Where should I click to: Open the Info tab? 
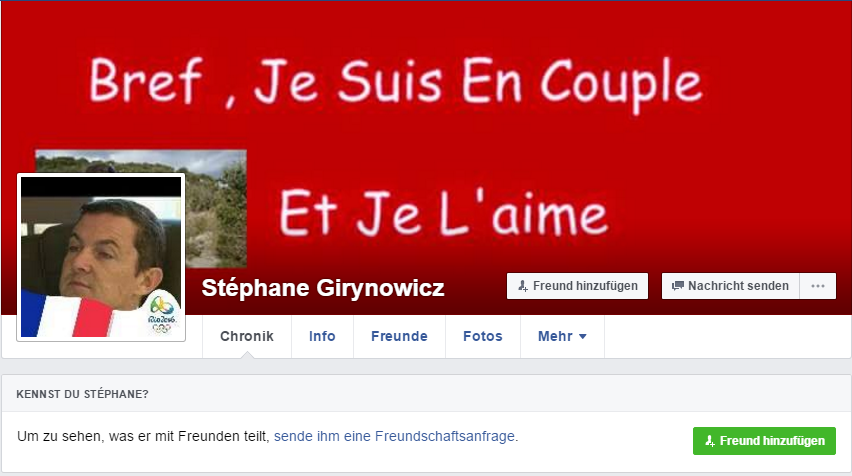[322, 336]
